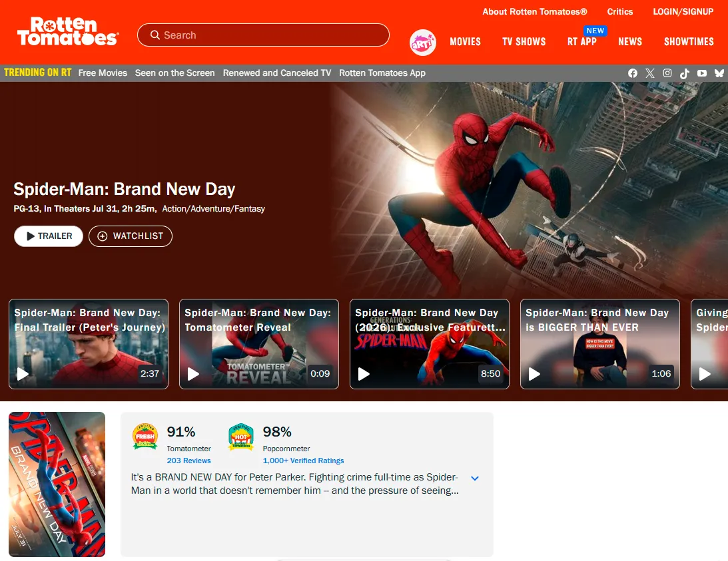This screenshot has width=728, height=561.
Task: Play the Final Trailer (Peter's Journey) video
Action: pos(23,373)
